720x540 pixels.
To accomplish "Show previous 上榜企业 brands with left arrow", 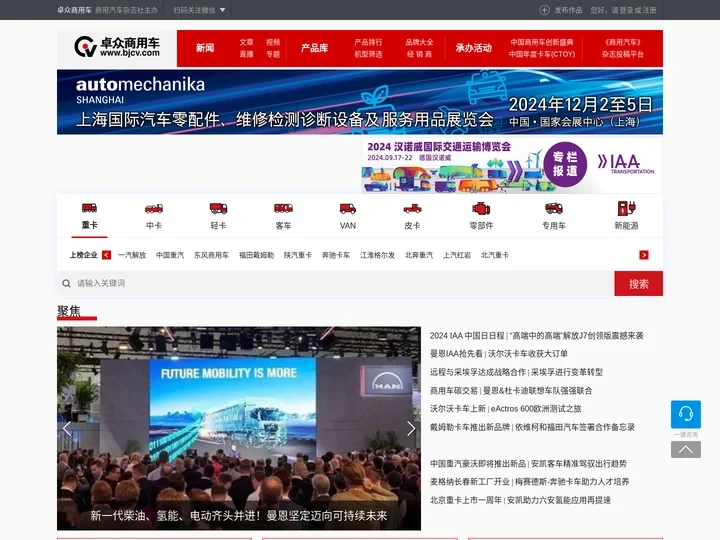I will [x=107, y=255].
